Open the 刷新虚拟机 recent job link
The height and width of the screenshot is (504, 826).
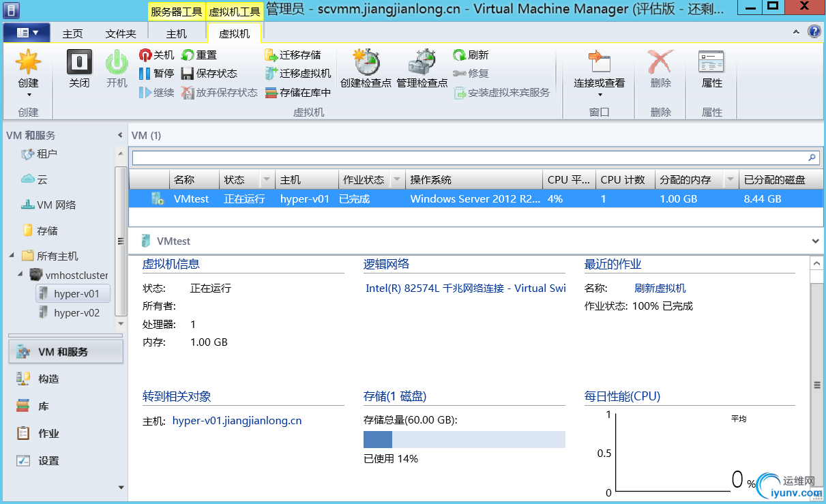pyautogui.click(x=660, y=288)
